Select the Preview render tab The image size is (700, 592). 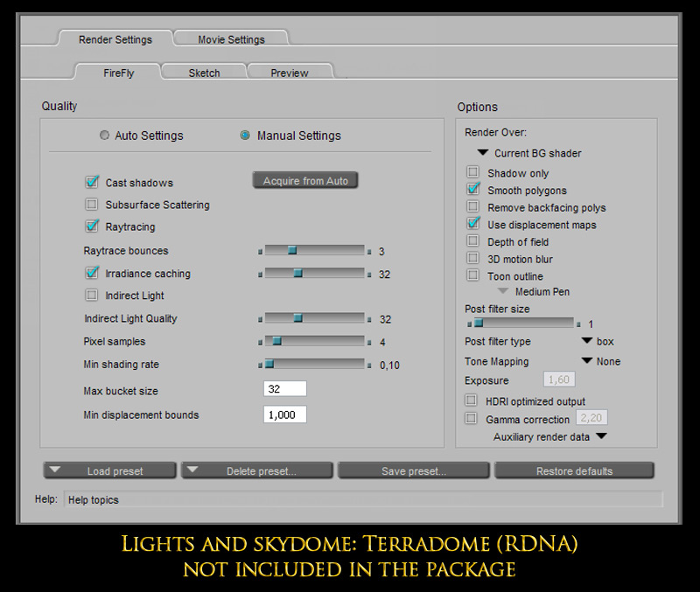point(290,73)
